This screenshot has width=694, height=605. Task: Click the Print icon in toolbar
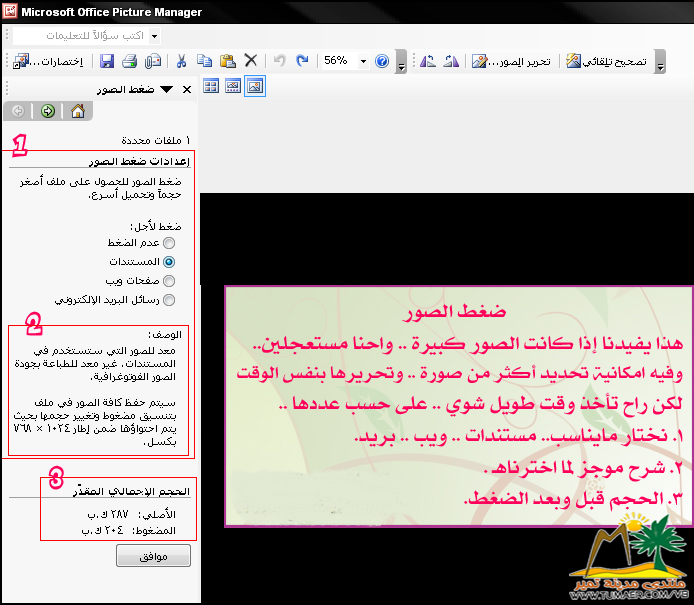coord(130,61)
